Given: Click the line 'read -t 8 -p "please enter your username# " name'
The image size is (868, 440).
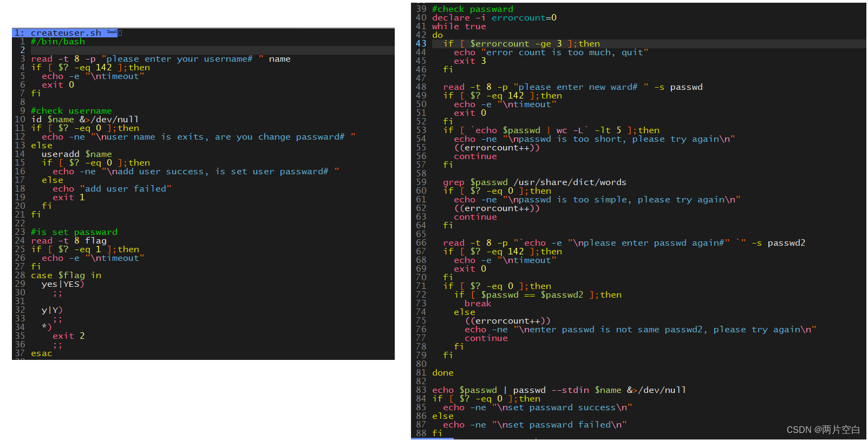Looking at the screenshot, I should pyautogui.click(x=161, y=59).
